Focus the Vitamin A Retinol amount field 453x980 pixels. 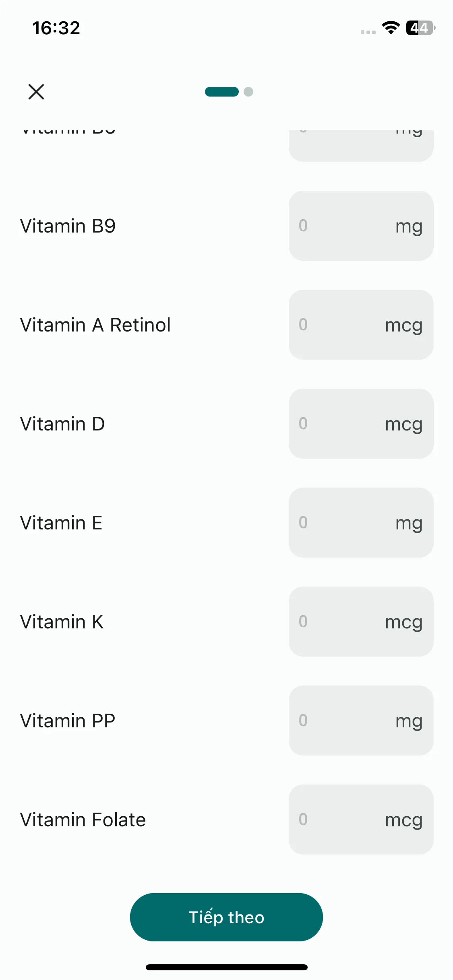(361, 325)
